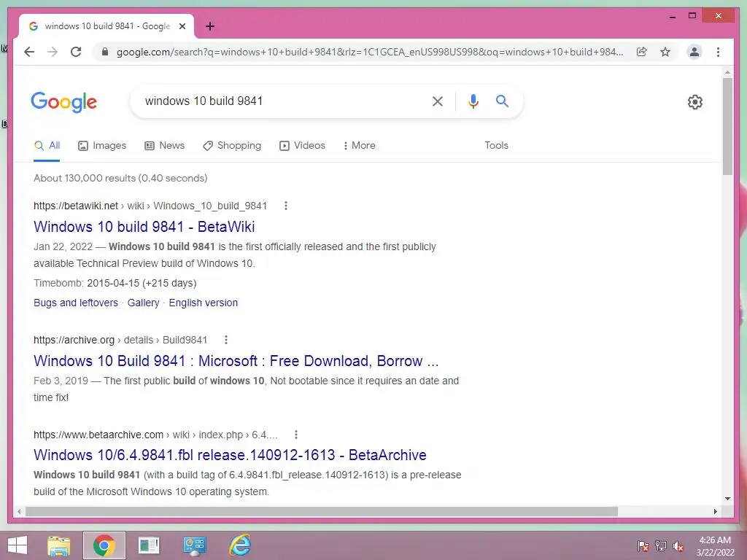Open Google quick settings gear
This screenshot has height=560, width=747.
(x=695, y=102)
